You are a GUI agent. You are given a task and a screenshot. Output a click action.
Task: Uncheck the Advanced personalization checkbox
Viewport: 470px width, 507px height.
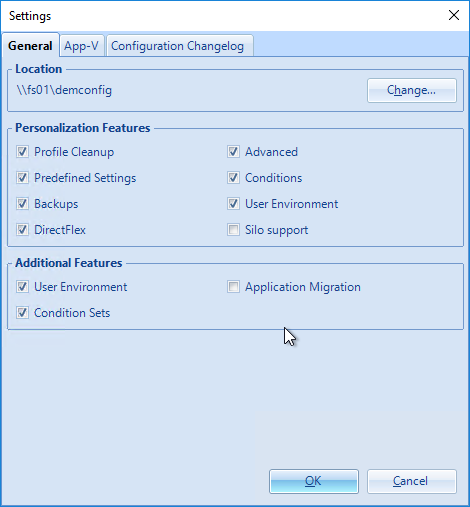point(233,152)
